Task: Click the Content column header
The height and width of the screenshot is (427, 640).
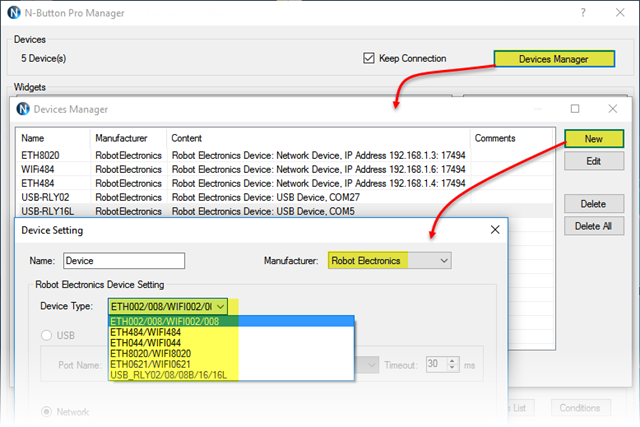Action: [x=318, y=138]
